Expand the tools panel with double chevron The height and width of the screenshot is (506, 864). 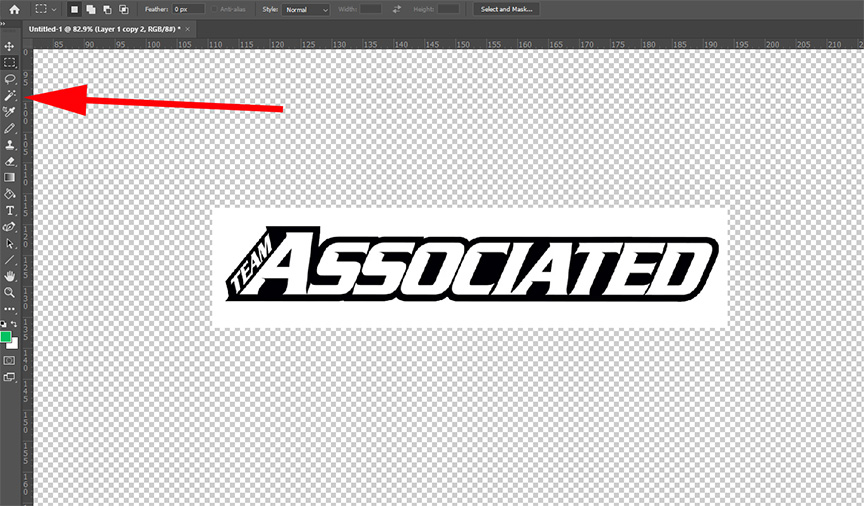coord(3,24)
